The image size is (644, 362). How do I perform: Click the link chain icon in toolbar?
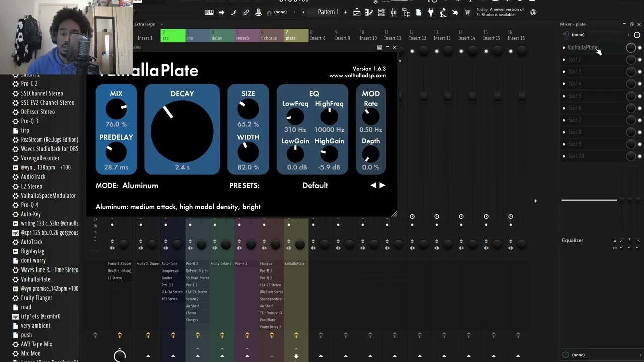pos(246,12)
